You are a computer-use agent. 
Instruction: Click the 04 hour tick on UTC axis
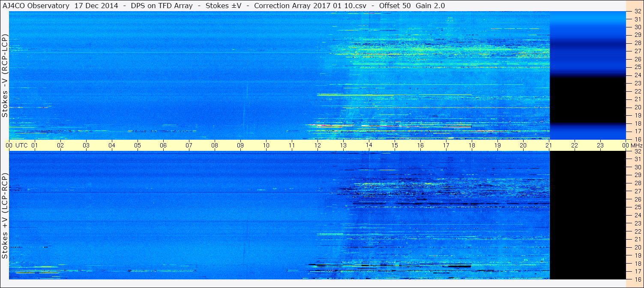(x=112, y=145)
